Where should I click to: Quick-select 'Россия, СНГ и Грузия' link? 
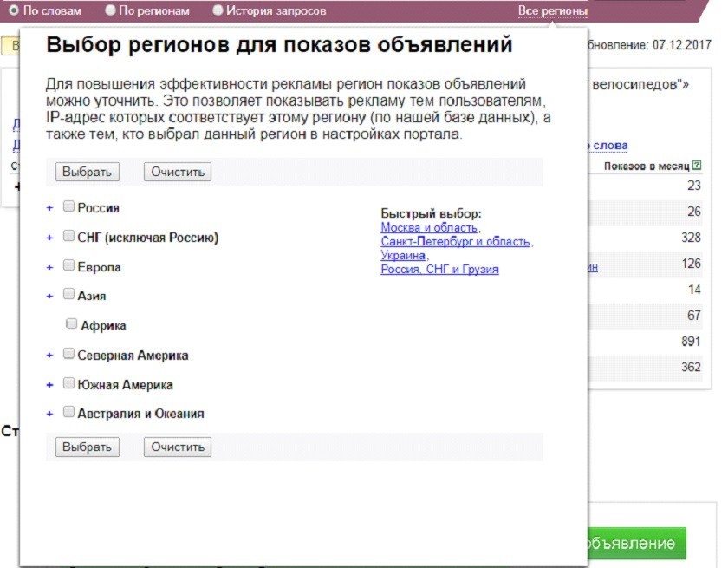pyautogui.click(x=439, y=270)
